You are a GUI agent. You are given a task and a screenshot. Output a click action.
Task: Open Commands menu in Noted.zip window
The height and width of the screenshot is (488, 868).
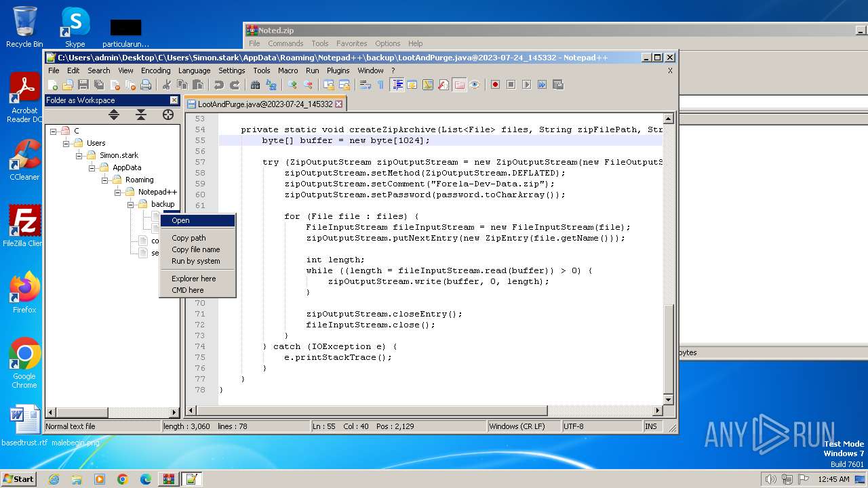pos(285,43)
